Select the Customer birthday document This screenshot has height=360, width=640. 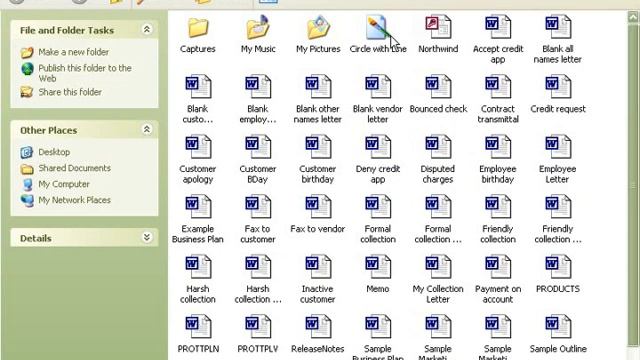(318, 147)
